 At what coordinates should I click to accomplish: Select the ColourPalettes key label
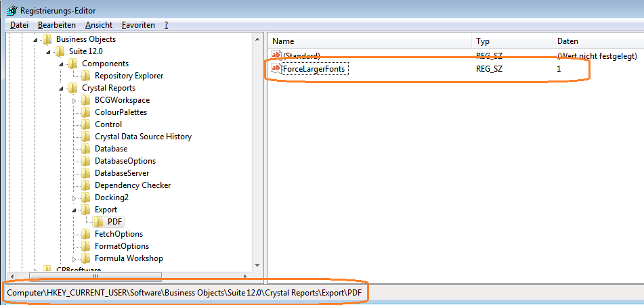click(x=121, y=112)
